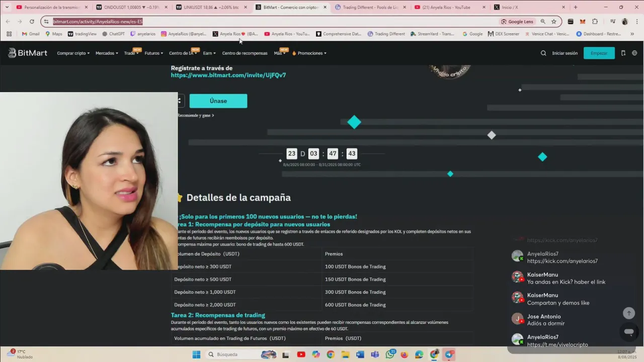
Task: Expand the Futuros menu
Action: [153, 53]
